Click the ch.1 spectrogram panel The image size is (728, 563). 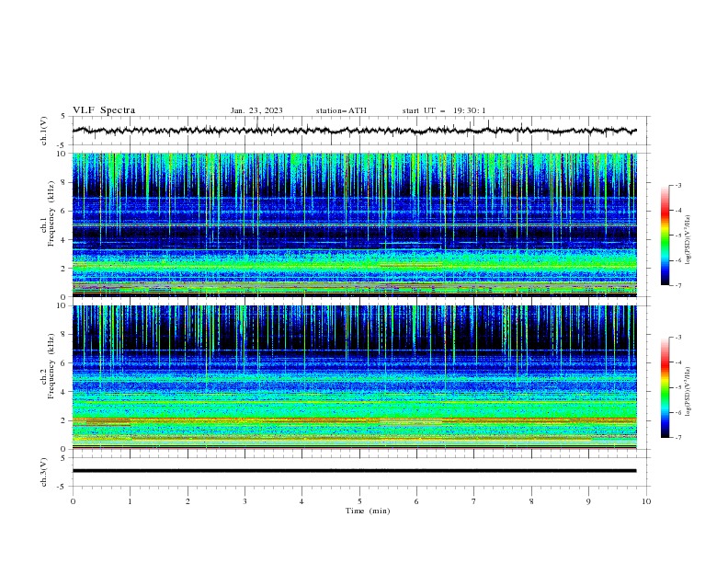click(354, 224)
